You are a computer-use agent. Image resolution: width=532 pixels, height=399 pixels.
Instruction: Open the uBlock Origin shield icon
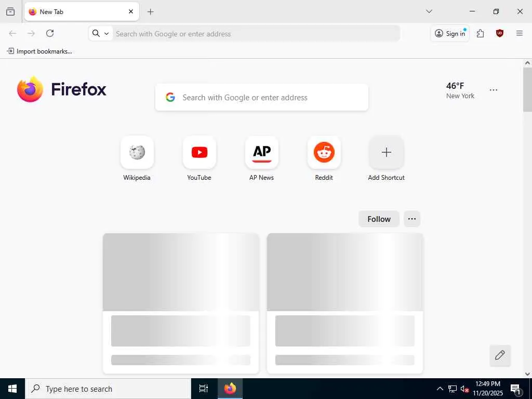click(499, 33)
